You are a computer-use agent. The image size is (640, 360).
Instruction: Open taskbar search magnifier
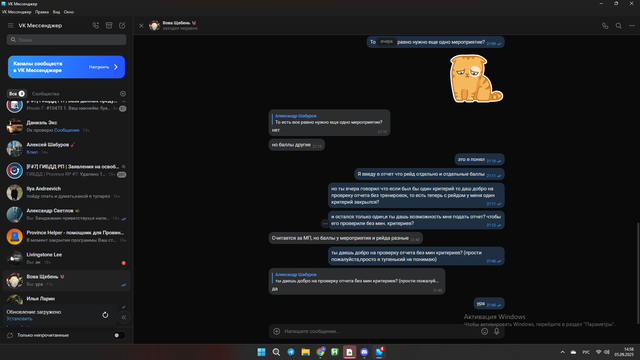tap(276, 352)
